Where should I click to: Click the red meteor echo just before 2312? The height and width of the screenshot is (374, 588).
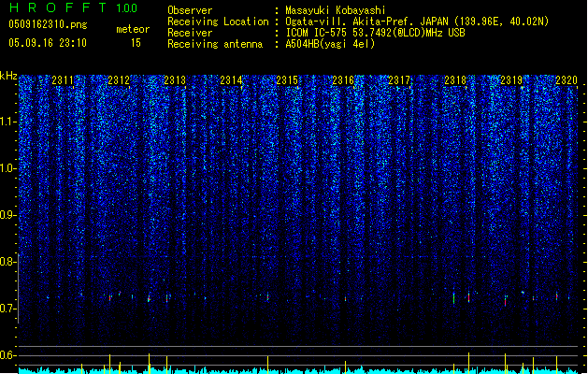pos(110,298)
